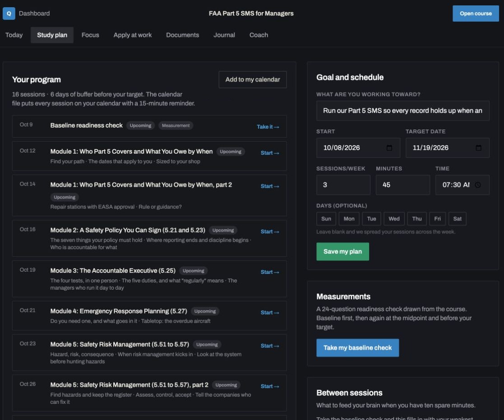Toggle the Thu day chip
The image size is (504, 420).
[417, 219]
